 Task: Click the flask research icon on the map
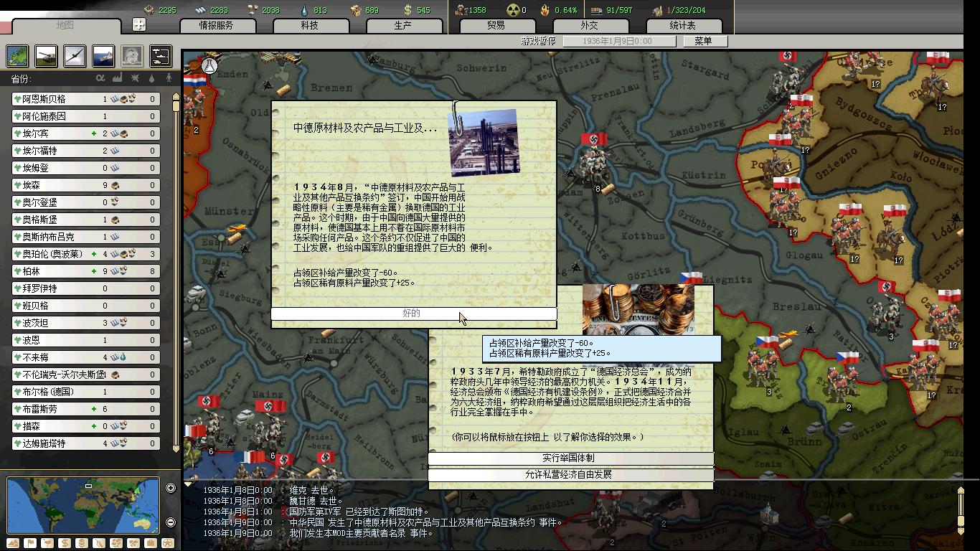210,66
